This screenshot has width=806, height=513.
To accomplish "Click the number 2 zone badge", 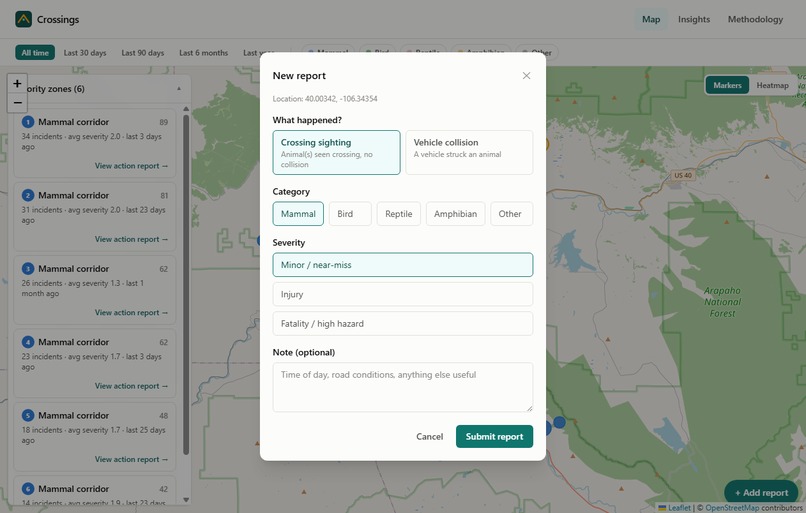I will (28, 195).
